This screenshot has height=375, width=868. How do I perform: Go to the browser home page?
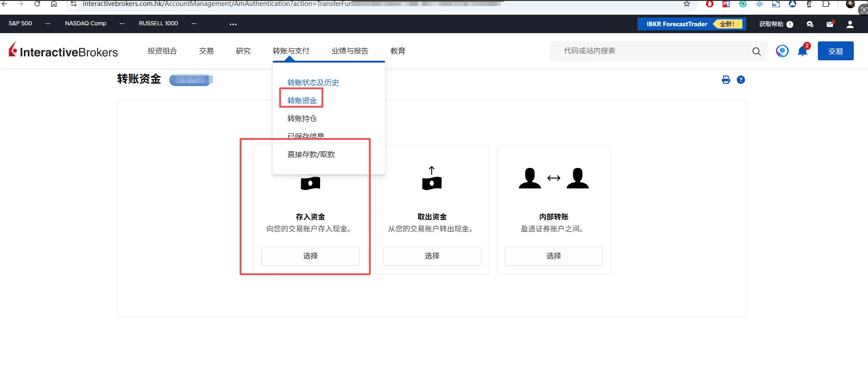[54, 4]
